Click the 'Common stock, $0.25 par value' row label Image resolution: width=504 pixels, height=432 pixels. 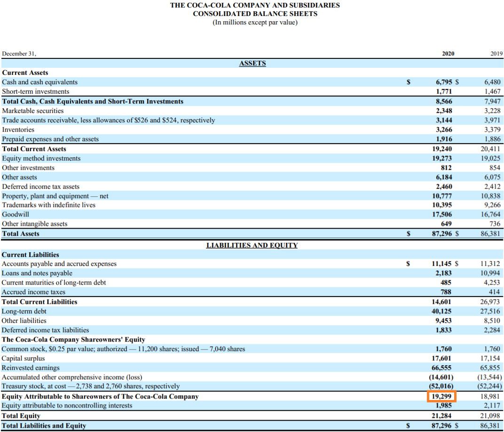(x=124, y=349)
